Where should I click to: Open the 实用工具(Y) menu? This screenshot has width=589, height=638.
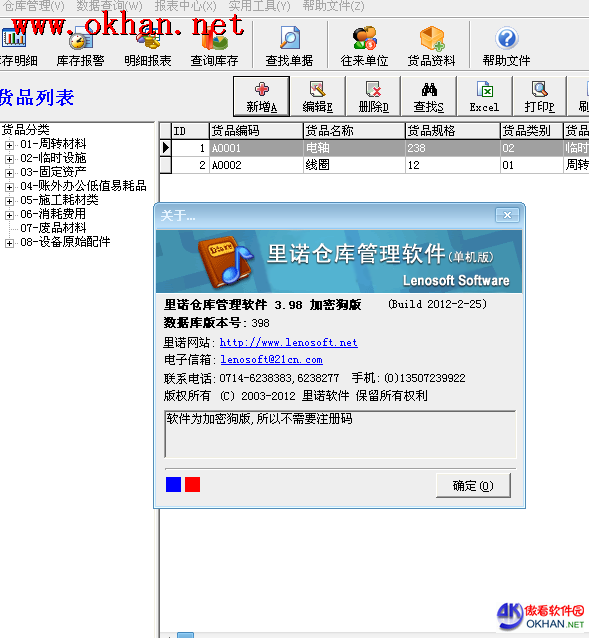[x=260, y=6]
